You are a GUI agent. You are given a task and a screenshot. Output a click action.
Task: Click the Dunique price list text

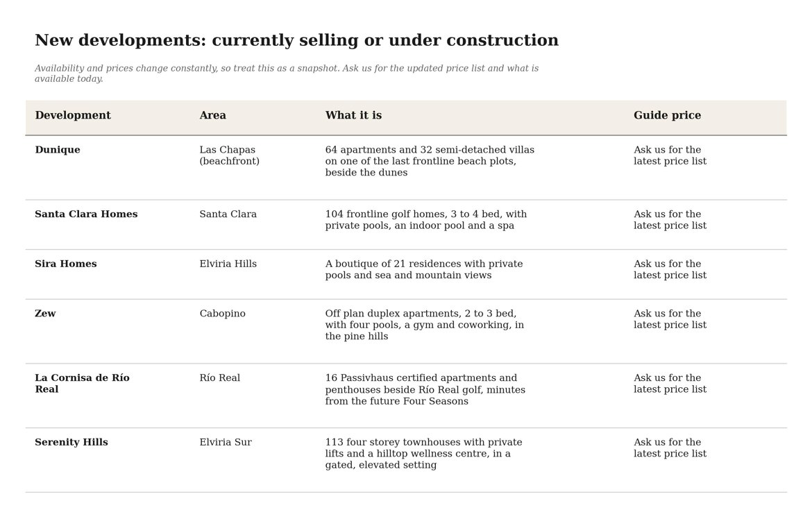pyautogui.click(x=670, y=155)
